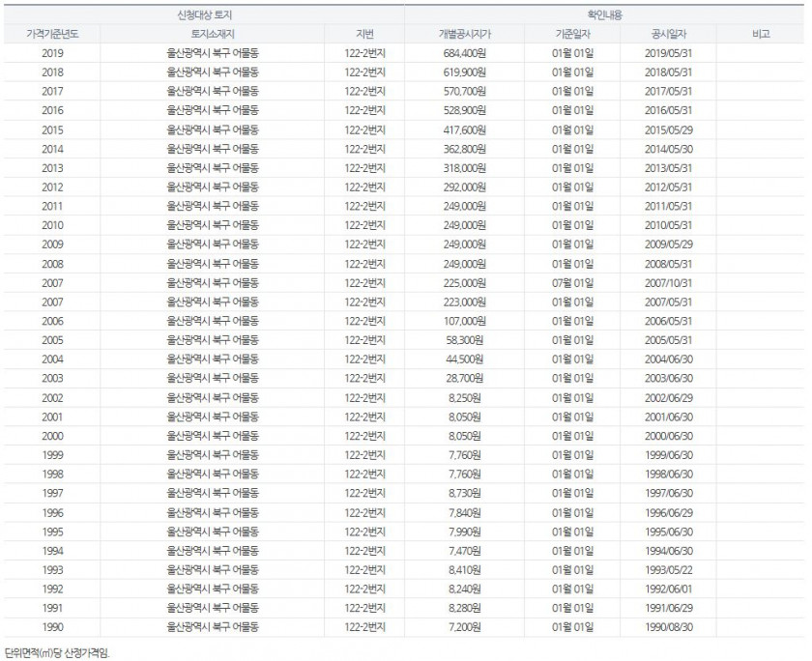
Task: Select the 107,000원 price cell
Action: click(465, 322)
